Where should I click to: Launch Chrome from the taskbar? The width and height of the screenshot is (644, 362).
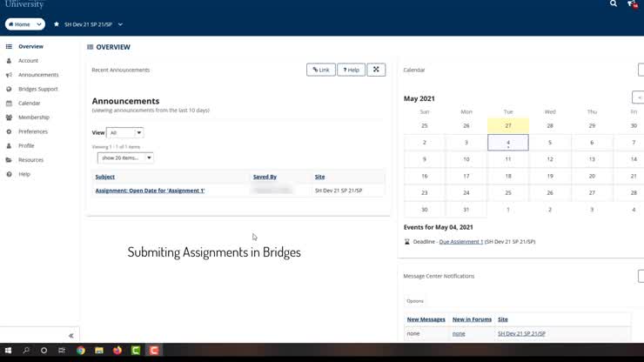[81, 351]
